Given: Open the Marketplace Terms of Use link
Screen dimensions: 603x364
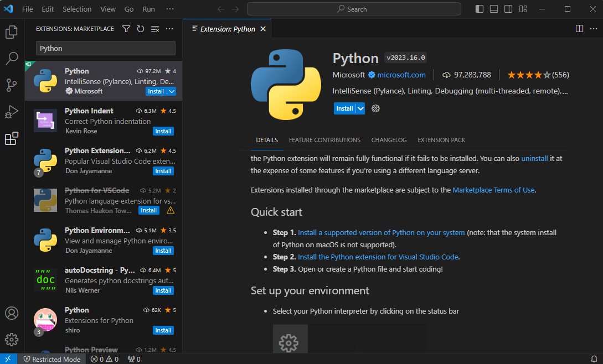Looking at the screenshot, I should [x=493, y=190].
